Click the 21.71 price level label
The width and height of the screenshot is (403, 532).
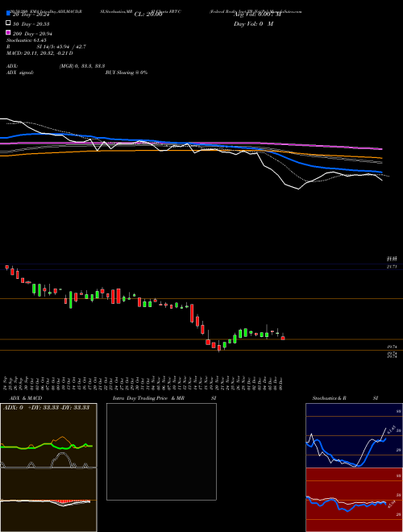[392, 267]
